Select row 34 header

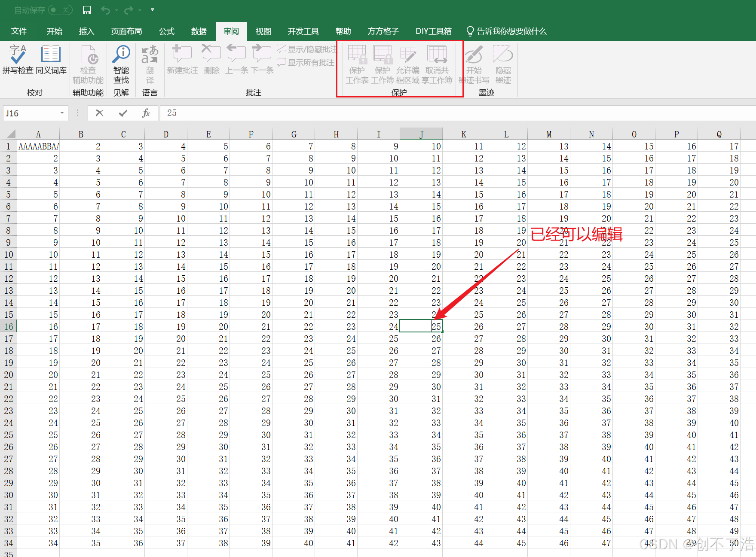(x=9, y=543)
